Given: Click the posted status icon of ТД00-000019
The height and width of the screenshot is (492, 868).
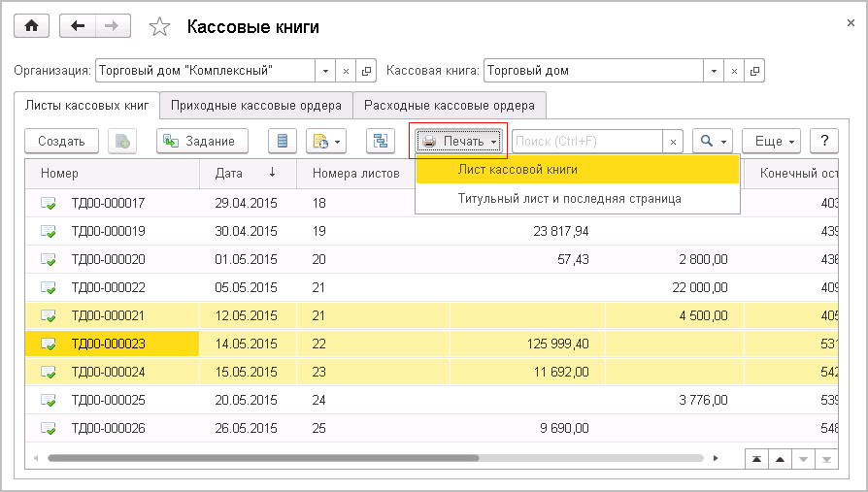Looking at the screenshot, I should click(x=49, y=232).
